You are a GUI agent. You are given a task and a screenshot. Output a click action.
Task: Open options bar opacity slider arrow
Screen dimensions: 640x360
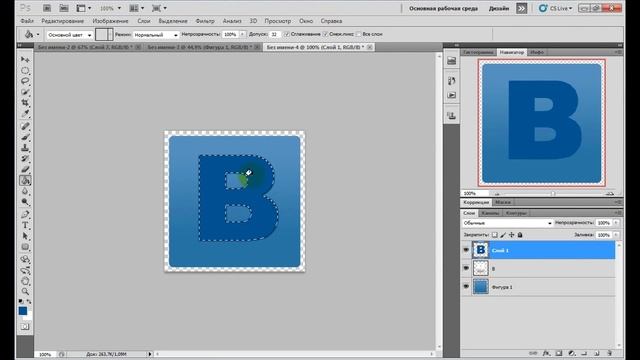click(x=242, y=35)
